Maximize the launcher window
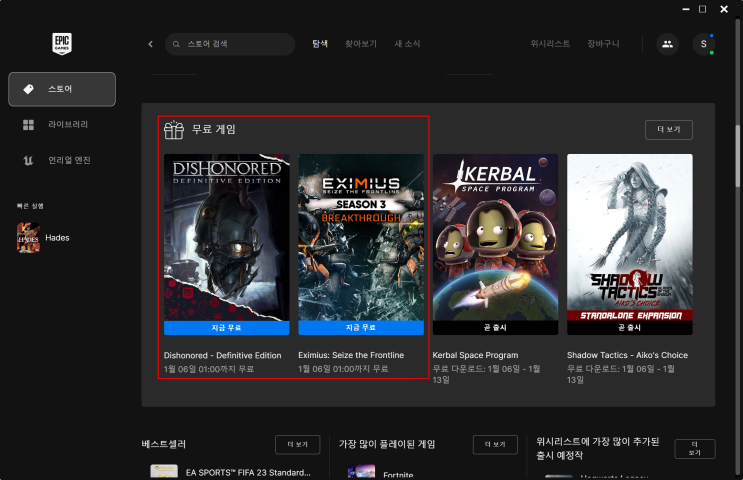743x480 pixels. point(703,9)
